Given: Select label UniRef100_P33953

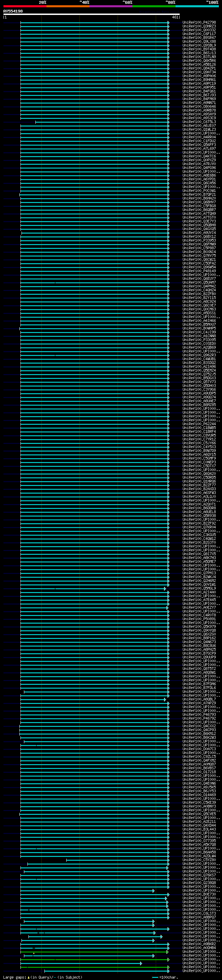Looking at the screenshot, I should point(199,241).
